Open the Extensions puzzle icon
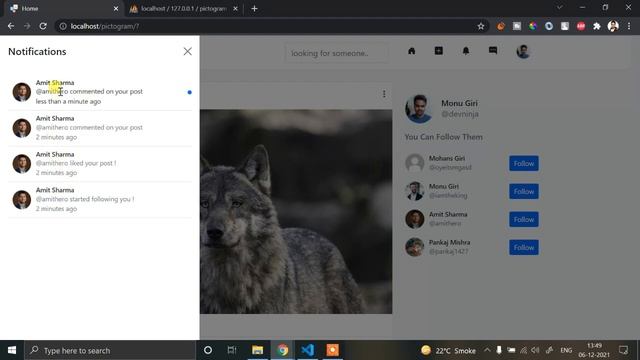The image size is (640, 360). (x=597, y=26)
